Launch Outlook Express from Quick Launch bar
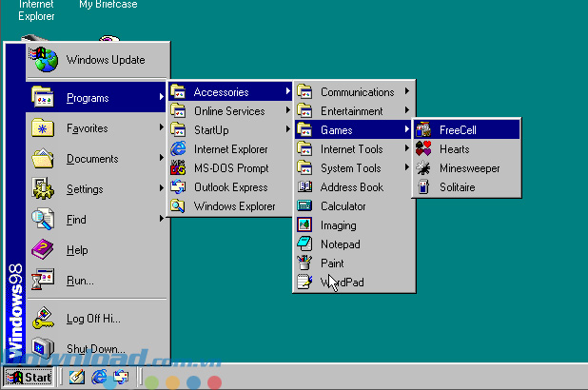Image resolution: width=588 pixels, height=390 pixels. click(121, 377)
